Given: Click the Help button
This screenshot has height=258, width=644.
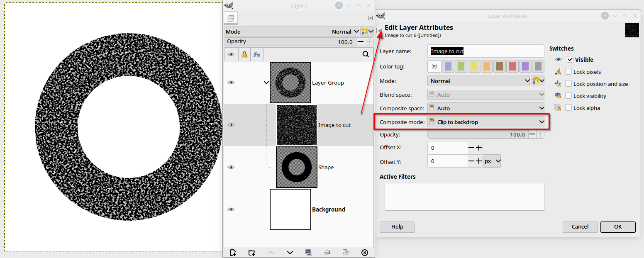Looking at the screenshot, I should click(397, 227).
